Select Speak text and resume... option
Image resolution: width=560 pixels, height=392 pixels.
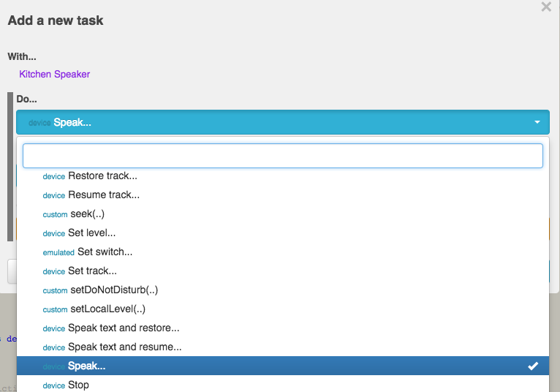click(x=282, y=347)
